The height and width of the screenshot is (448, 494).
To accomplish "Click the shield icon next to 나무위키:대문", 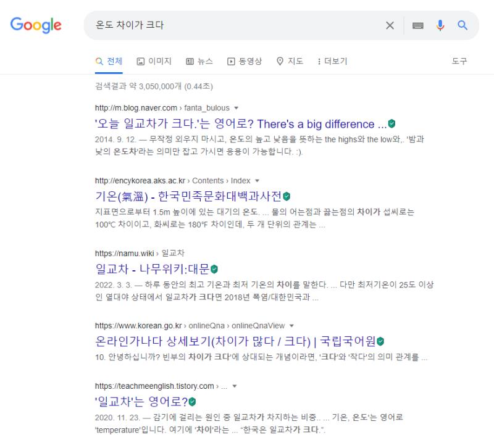I will point(214,269).
